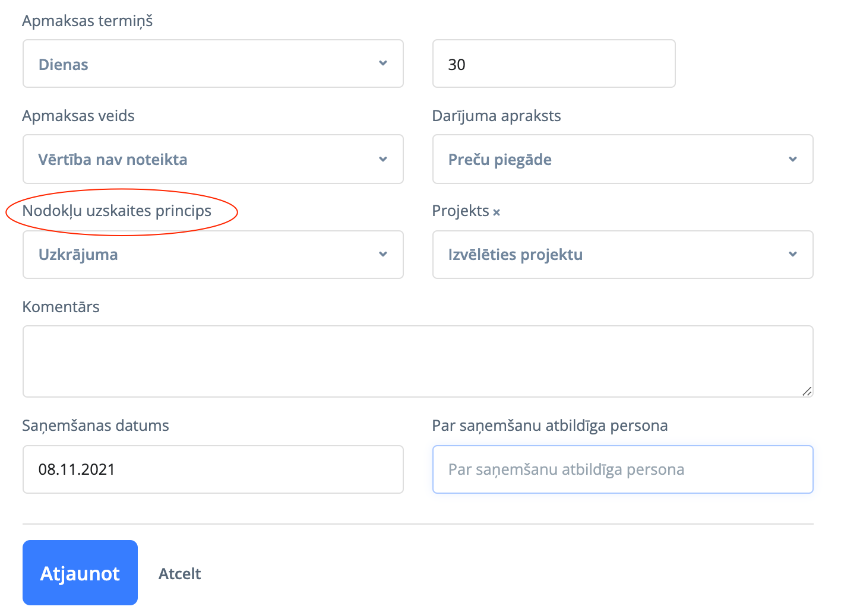Click the Komentārs label text
The width and height of the screenshot is (860, 616).
61,307
